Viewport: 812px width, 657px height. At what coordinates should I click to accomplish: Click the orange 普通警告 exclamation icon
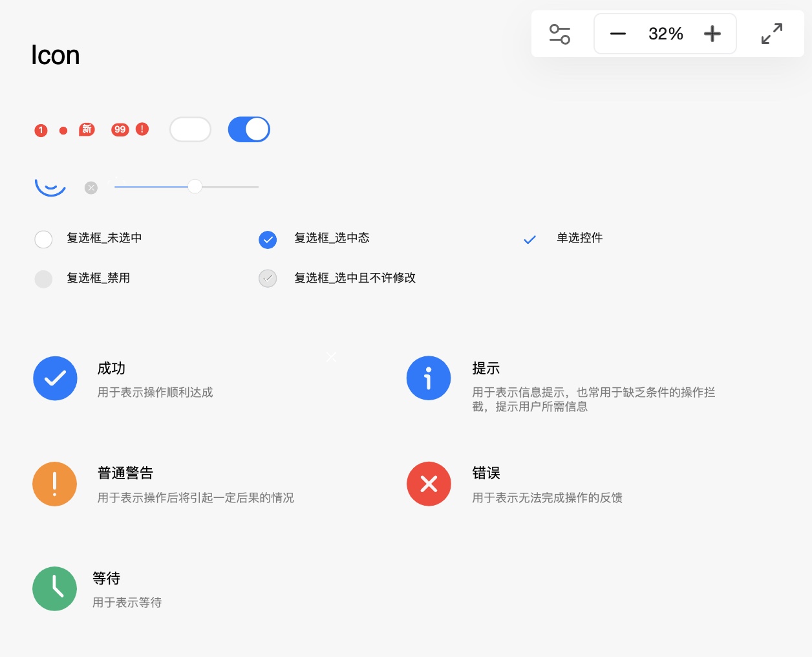[x=55, y=484]
